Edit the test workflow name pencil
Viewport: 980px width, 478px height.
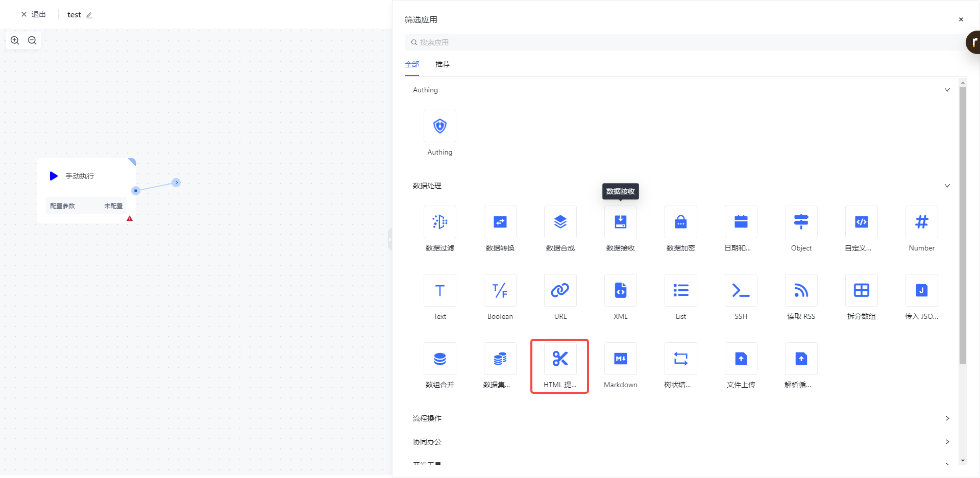[x=89, y=15]
